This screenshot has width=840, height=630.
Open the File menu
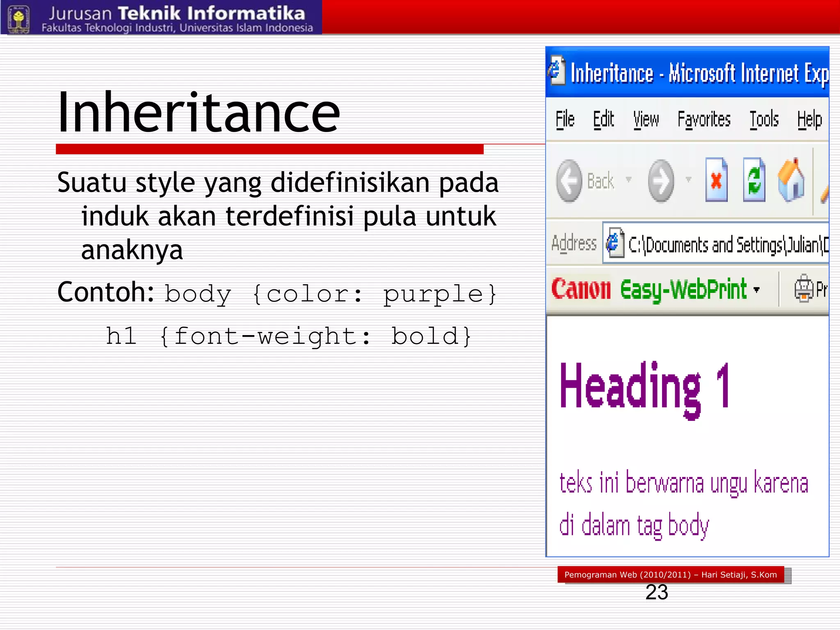[565, 120]
